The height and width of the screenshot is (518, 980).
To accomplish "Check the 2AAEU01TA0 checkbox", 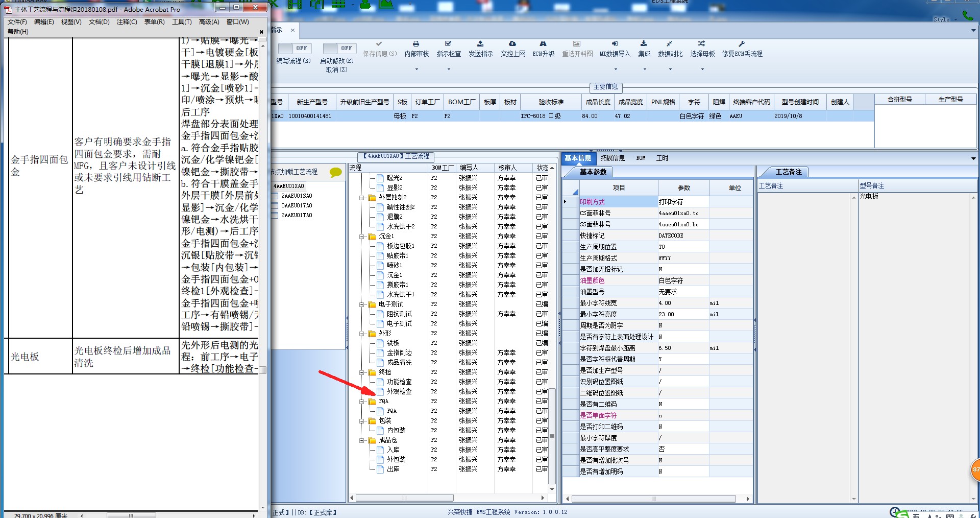I will [275, 216].
